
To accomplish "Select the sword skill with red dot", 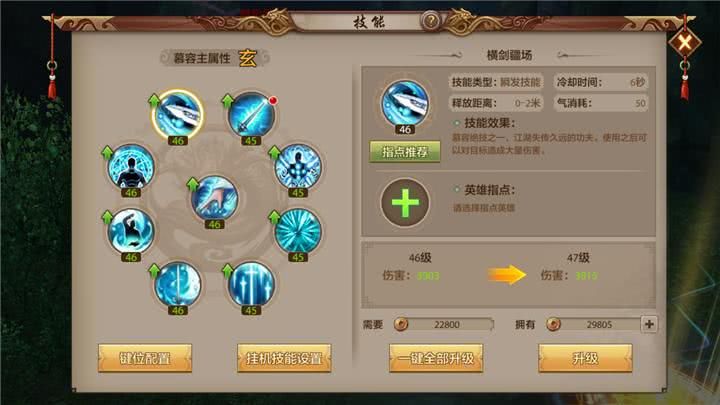I will (x=252, y=115).
